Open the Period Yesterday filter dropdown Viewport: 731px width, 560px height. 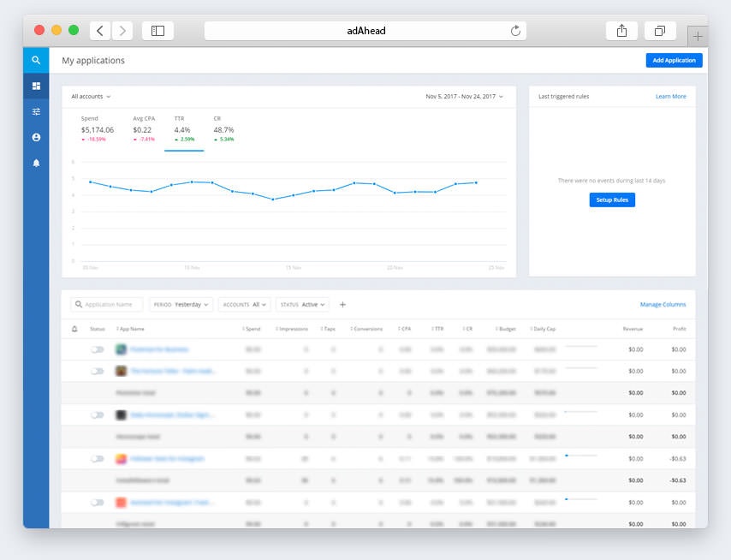[181, 304]
